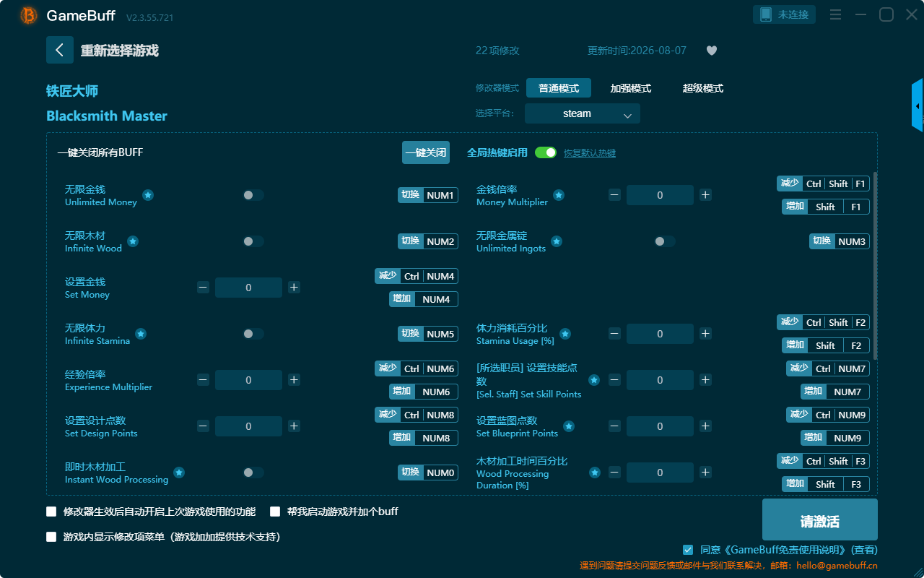Disable the global hotkey toggle
Viewport: 924px width, 578px height.
[x=546, y=152]
